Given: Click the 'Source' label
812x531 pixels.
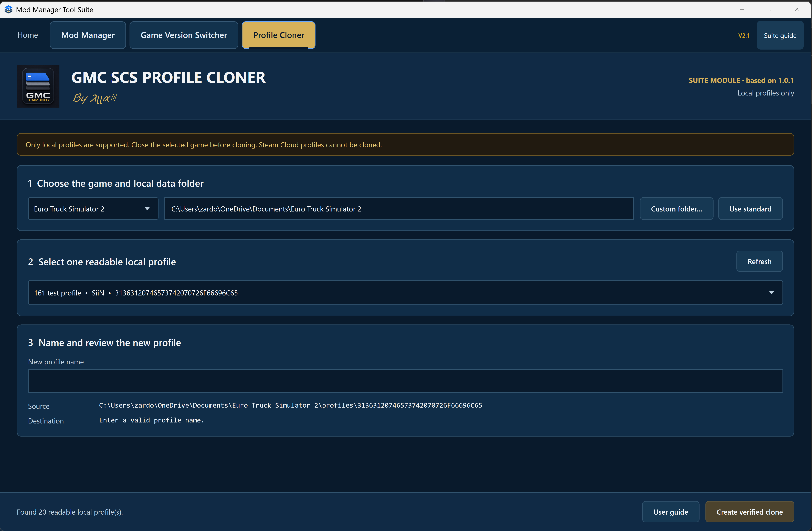Looking at the screenshot, I should tap(39, 406).
